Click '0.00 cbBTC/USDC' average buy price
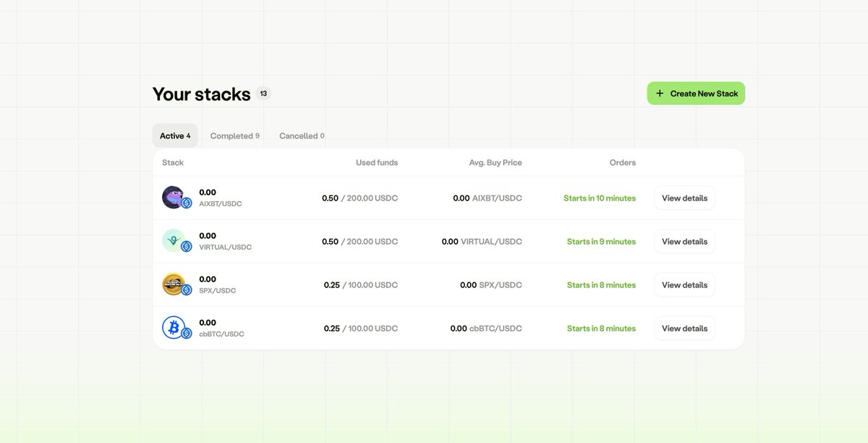This screenshot has height=443, width=868. [x=486, y=328]
